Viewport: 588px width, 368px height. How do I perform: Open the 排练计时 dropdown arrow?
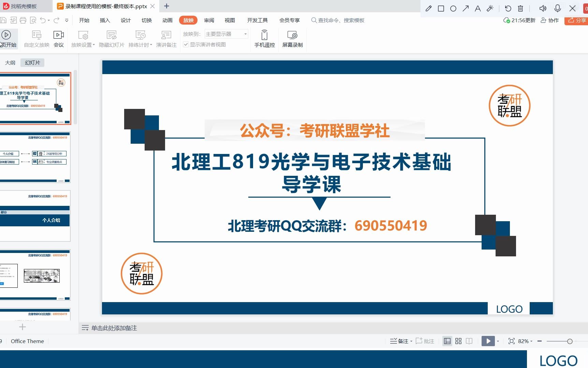151,45
